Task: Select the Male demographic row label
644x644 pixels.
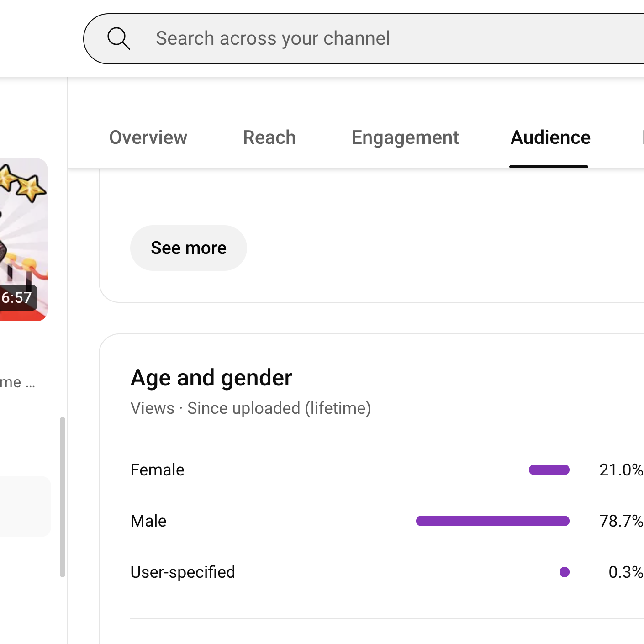Action: (x=148, y=521)
